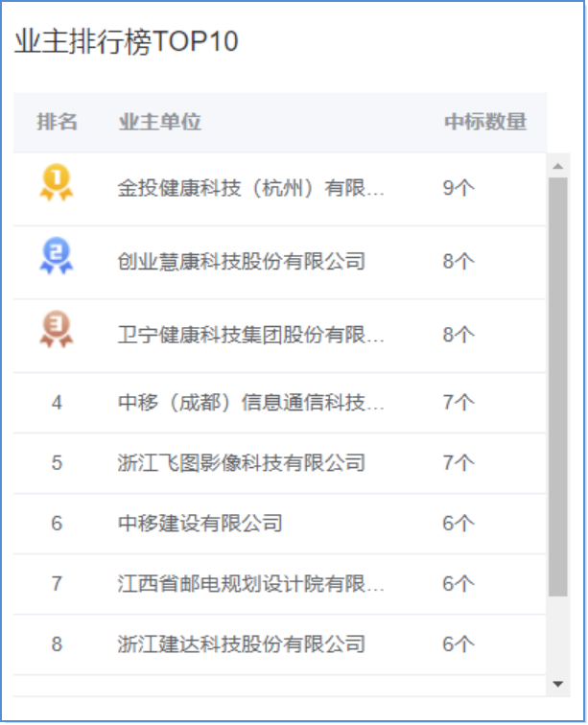Select 浙江建达科技股份有限公司 row
This screenshot has width=588, height=725.
tap(280, 644)
